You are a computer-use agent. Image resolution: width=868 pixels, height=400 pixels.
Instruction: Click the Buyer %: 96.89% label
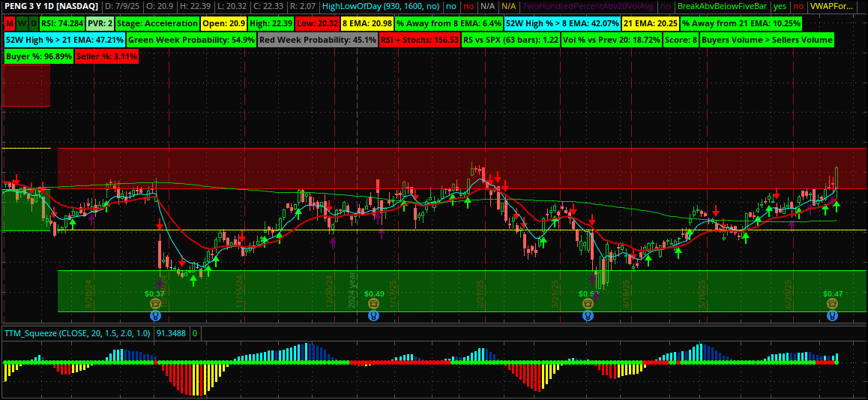pos(39,56)
